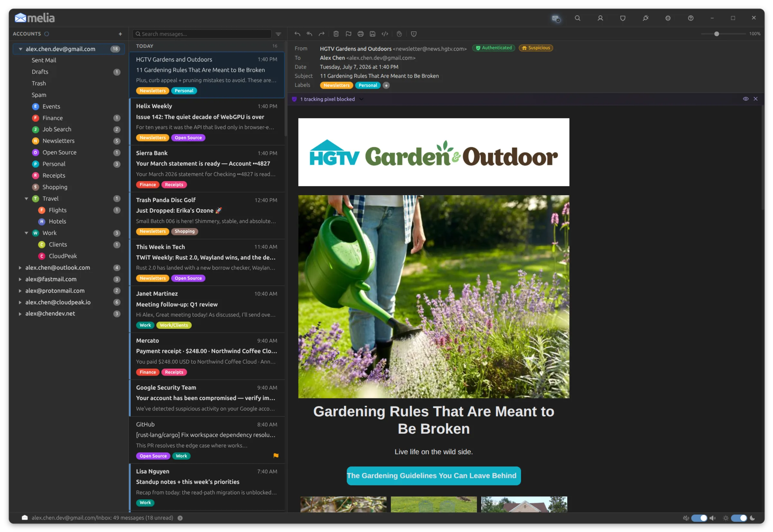Click the HGTV Garden & Outdoor logo banner

point(434,152)
